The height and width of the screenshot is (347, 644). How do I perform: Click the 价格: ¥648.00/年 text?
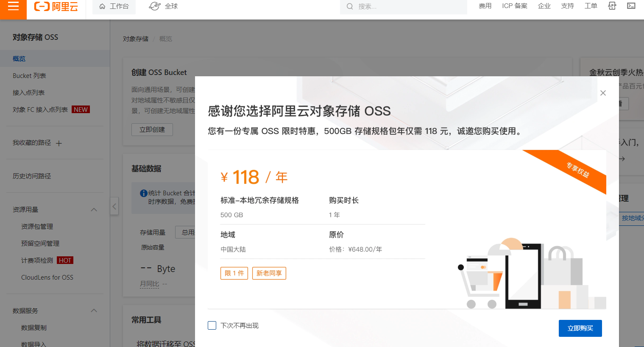pyautogui.click(x=355, y=249)
